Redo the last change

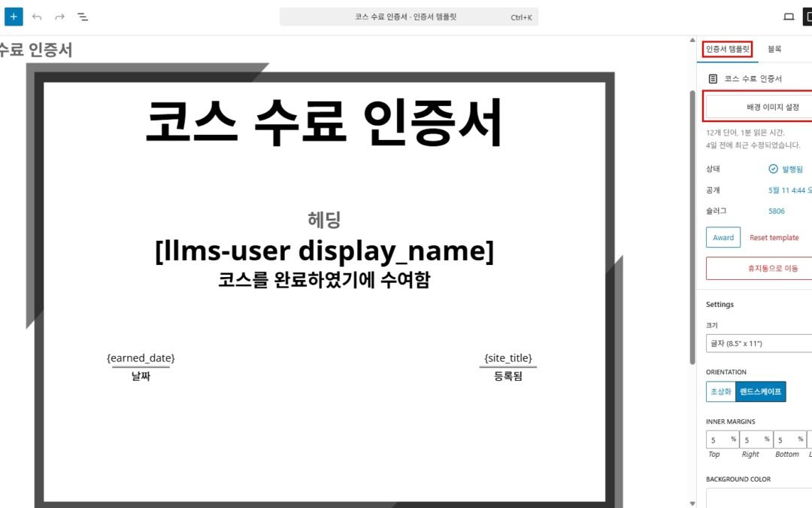pos(59,17)
